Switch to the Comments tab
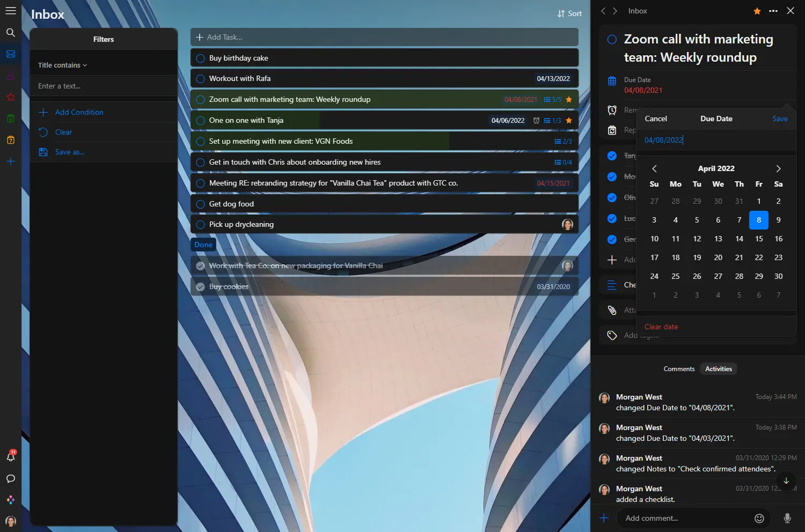Viewport: 805px width, 532px height. [x=679, y=369]
